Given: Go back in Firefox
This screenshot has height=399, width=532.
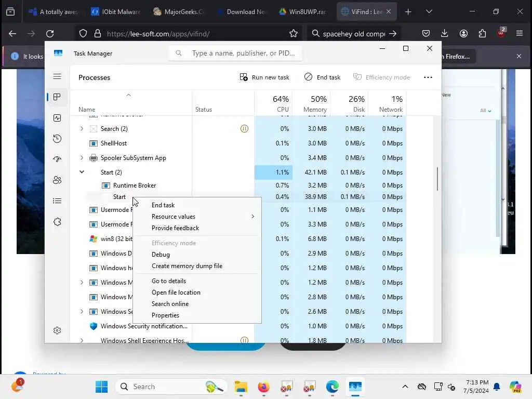Looking at the screenshot, I should pos(12,34).
